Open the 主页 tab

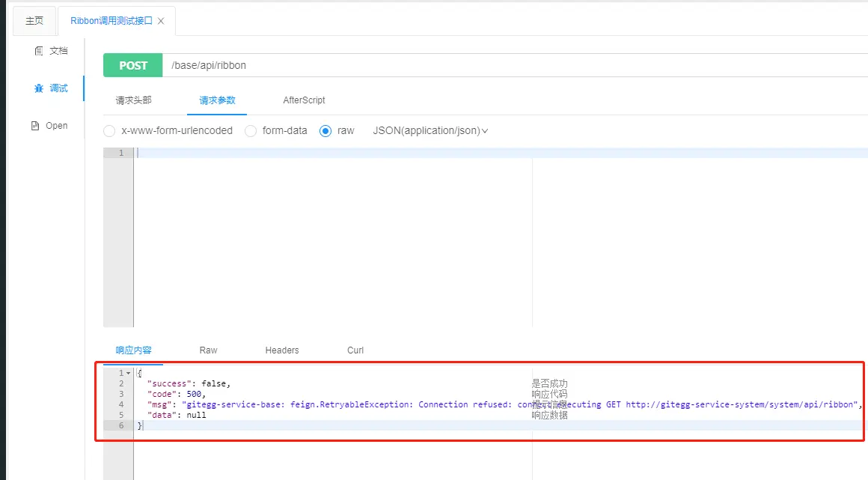pyautogui.click(x=34, y=20)
